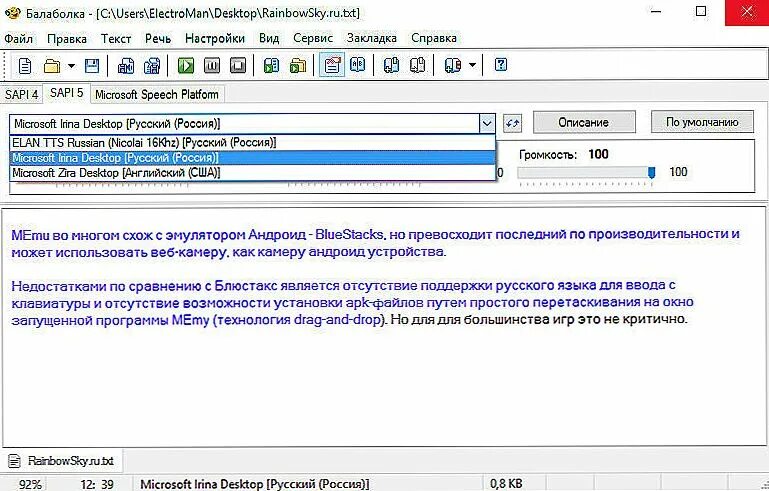Toggle the highlighted voice settings panel icon
The height and width of the screenshot is (491, 769).
pyautogui.click(x=332, y=65)
